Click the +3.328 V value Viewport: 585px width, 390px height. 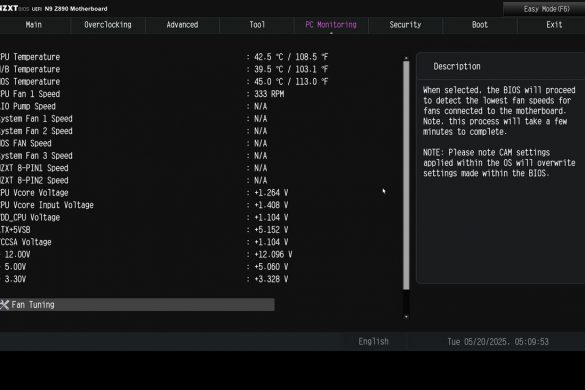coord(271,279)
